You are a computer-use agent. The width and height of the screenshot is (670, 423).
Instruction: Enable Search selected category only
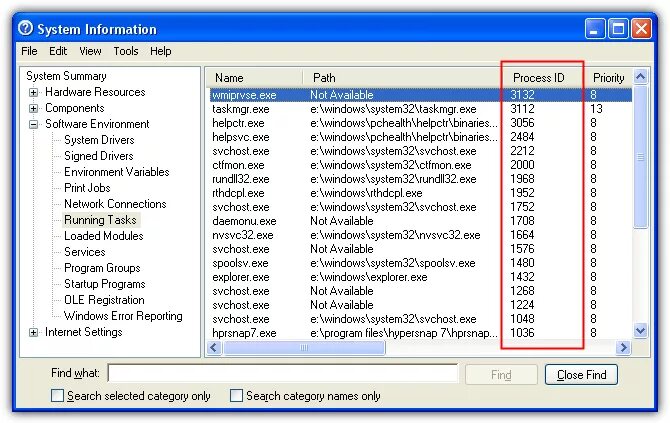[57, 396]
